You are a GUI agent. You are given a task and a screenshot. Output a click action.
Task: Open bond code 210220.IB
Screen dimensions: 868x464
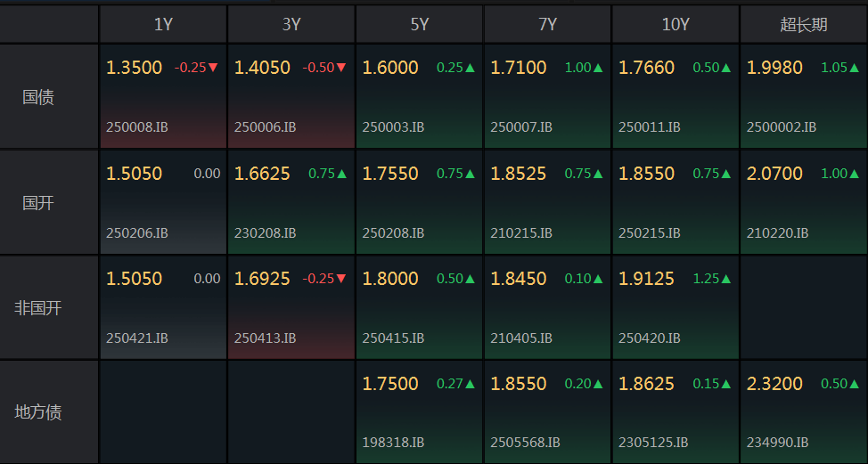[777, 233]
